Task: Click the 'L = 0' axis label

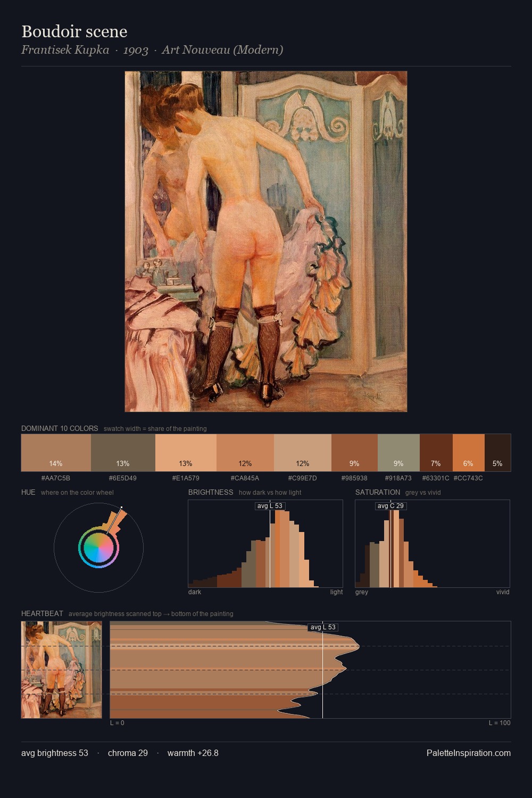Action: 117,723
